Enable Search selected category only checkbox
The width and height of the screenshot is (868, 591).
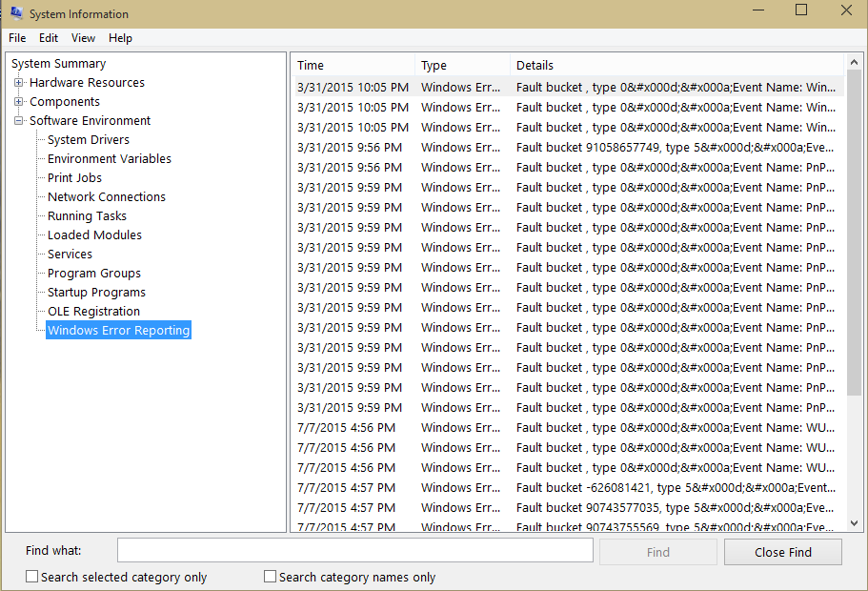pos(32,577)
